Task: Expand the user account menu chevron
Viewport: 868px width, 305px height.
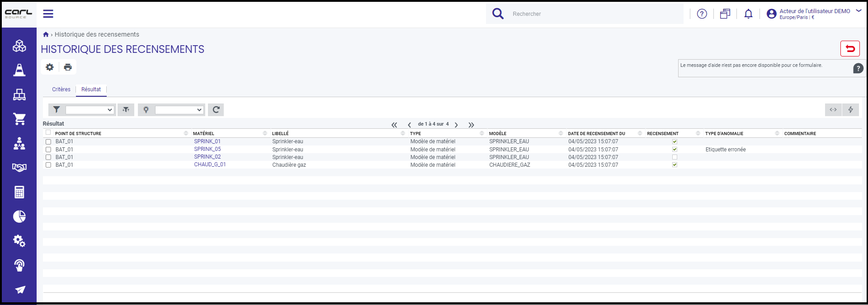Action: pos(859,11)
